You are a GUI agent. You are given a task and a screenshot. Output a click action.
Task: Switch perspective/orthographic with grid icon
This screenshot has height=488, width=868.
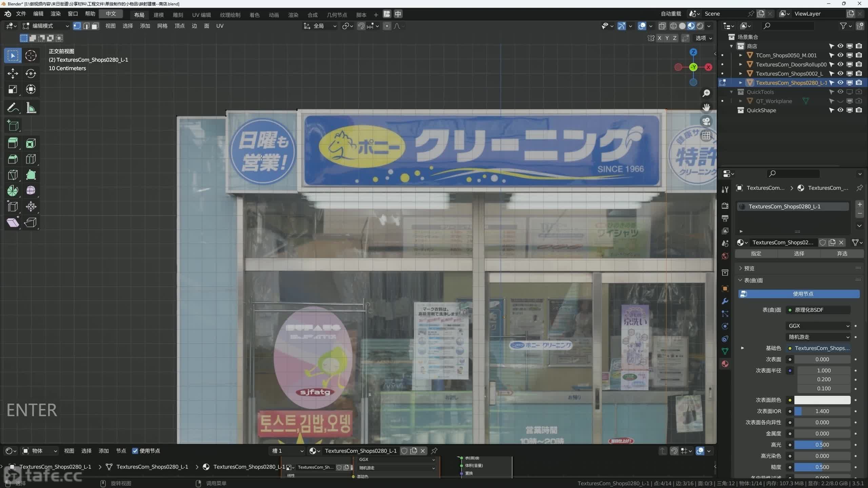706,136
